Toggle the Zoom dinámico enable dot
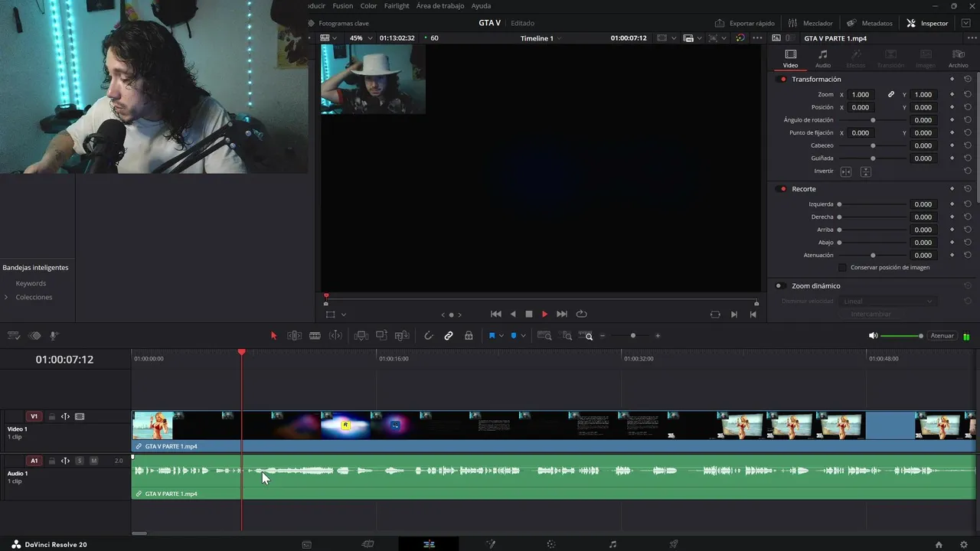Screen dimensions: 980x551 779,286
